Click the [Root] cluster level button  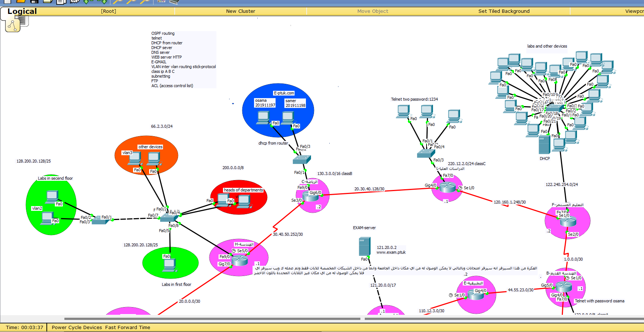coord(109,11)
